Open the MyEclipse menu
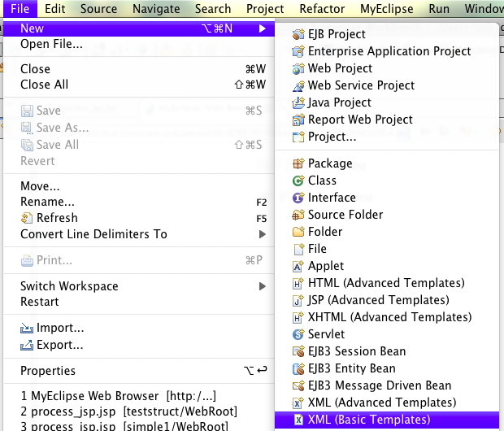The height and width of the screenshot is (431, 504). click(x=387, y=9)
